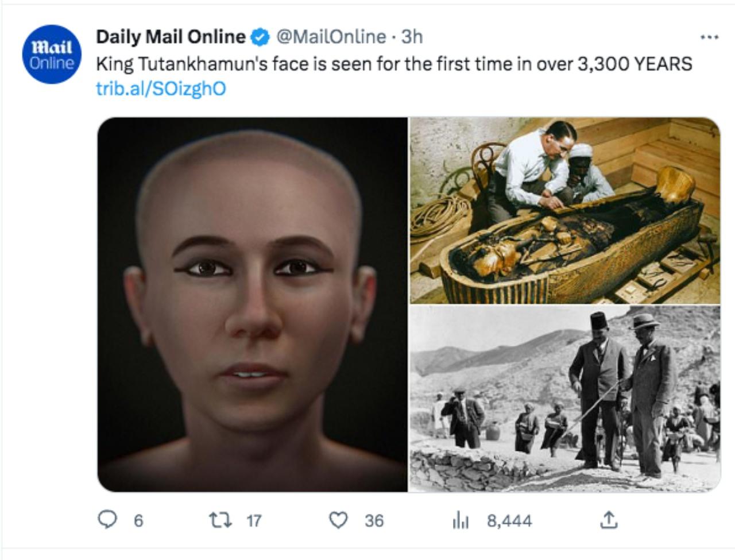Like the tweet with the heart icon
735x560 pixels.
point(338,520)
